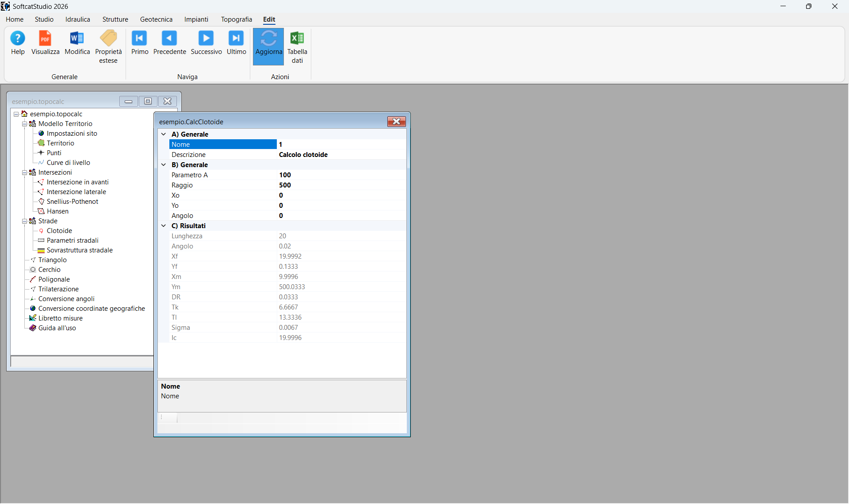Open Cerchio tree node
The height and width of the screenshot is (504, 849).
pyautogui.click(x=49, y=270)
